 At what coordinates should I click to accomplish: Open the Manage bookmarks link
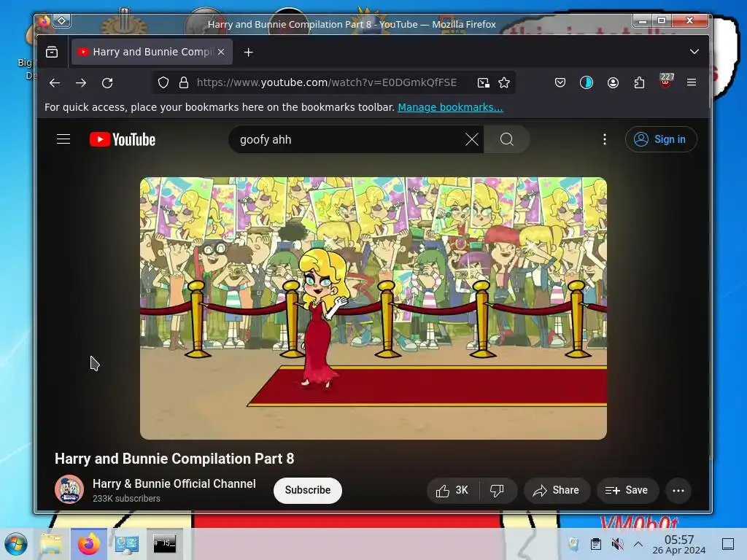450,107
